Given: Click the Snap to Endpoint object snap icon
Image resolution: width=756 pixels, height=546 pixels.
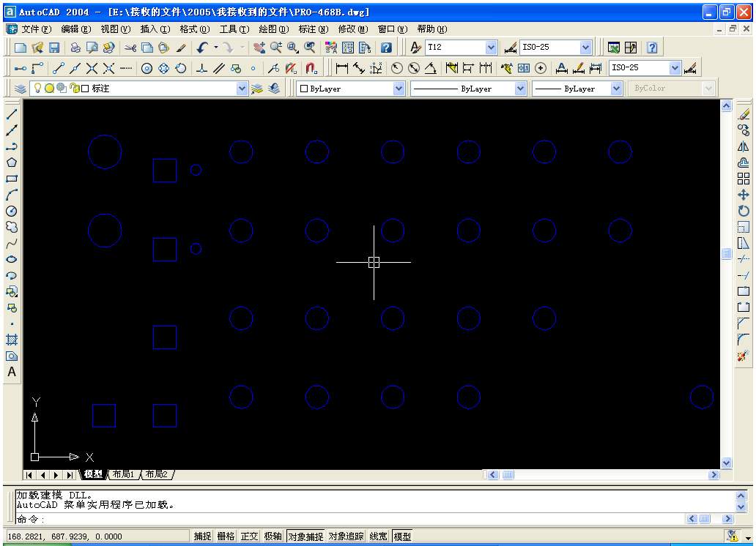Looking at the screenshot, I should [59, 68].
